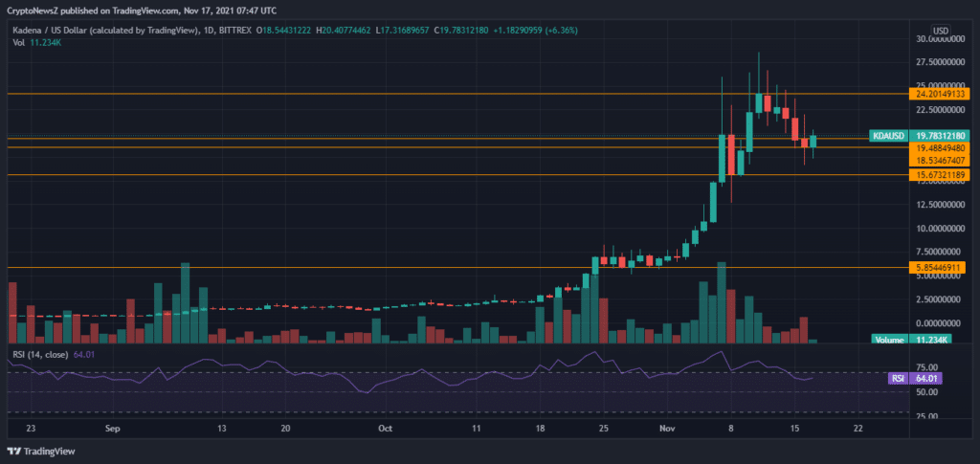Click the 0.00000000 price scale label
The image size is (980, 464).
(x=939, y=322)
